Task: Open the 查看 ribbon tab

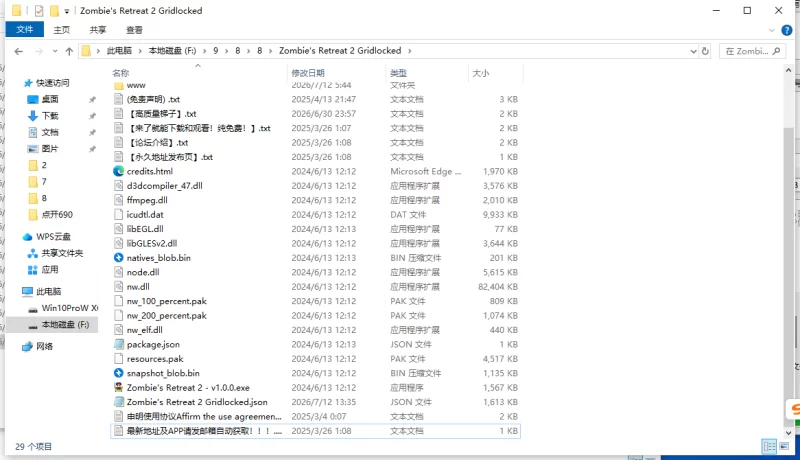Action: coord(134,30)
